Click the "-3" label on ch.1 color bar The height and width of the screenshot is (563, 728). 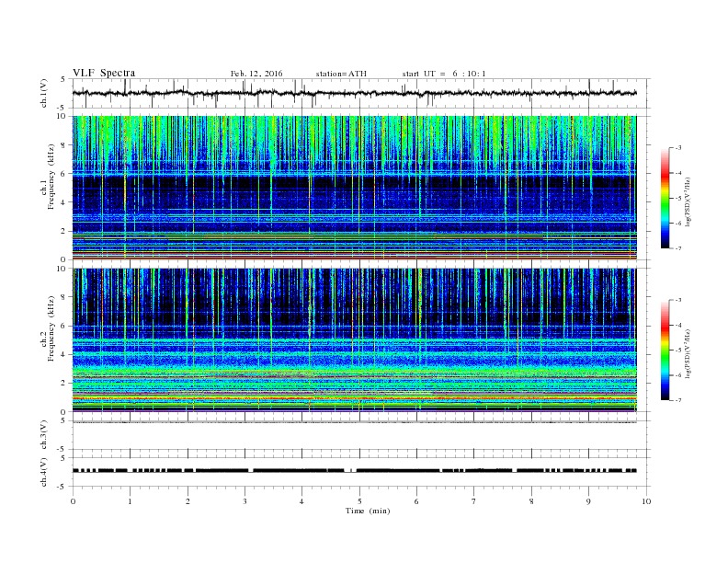(677, 148)
